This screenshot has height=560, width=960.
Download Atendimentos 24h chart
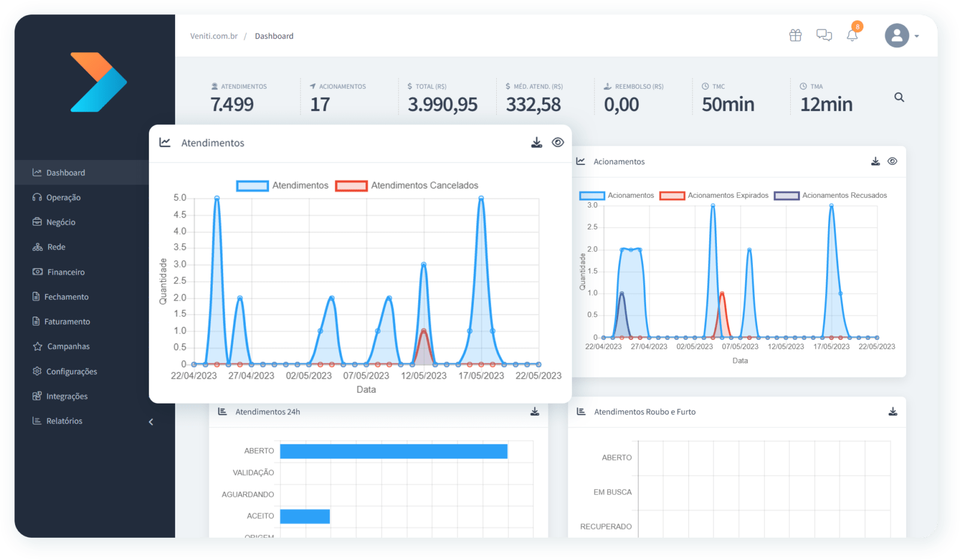[x=535, y=412]
